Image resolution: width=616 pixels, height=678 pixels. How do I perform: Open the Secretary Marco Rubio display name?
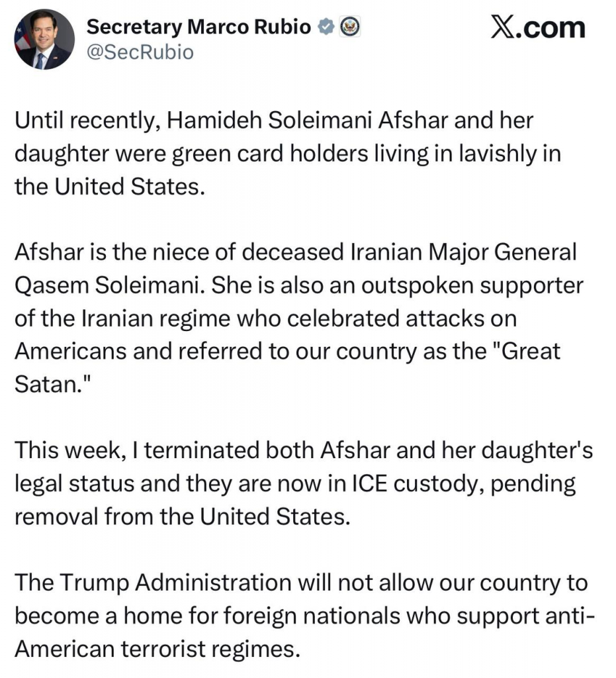click(200, 27)
